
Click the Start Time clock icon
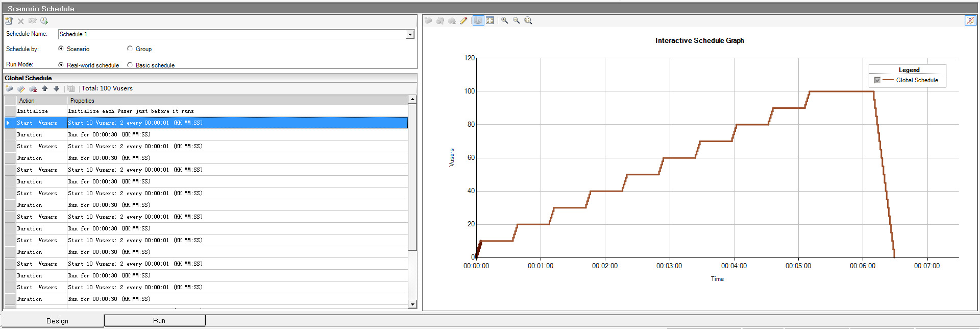point(44,21)
